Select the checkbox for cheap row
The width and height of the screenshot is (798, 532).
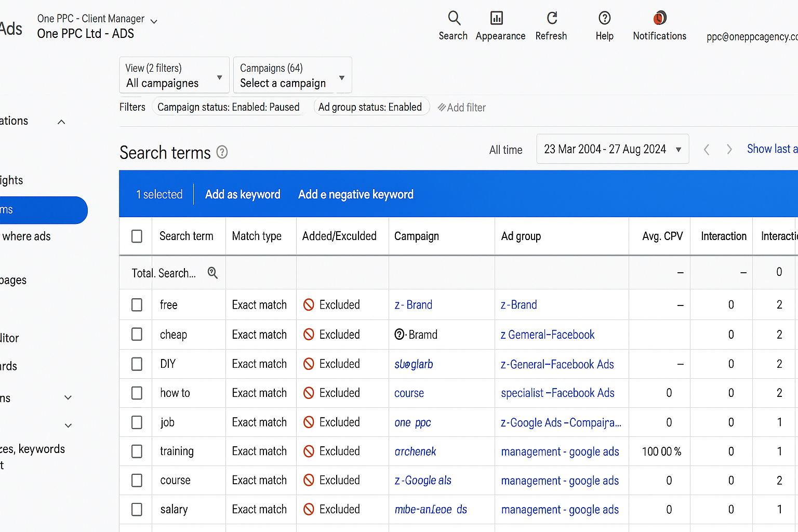click(137, 335)
